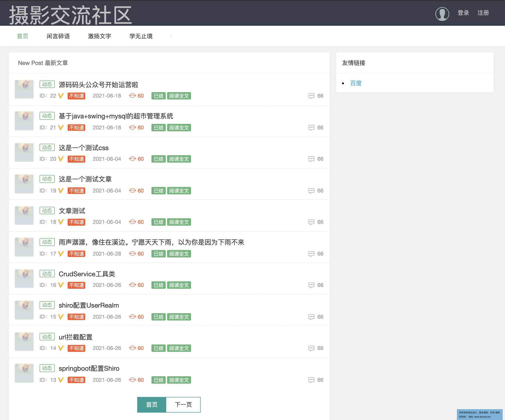This screenshot has height=420, width=505.
Task: Click the views lips icon on post ID 17
Action: (x=132, y=253)
